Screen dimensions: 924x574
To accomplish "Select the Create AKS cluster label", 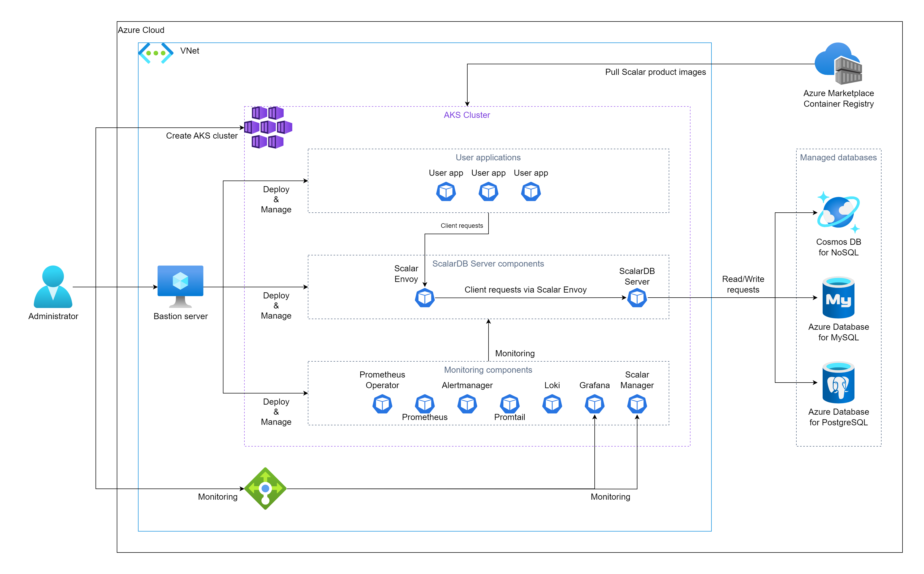I will coord(201,136).
